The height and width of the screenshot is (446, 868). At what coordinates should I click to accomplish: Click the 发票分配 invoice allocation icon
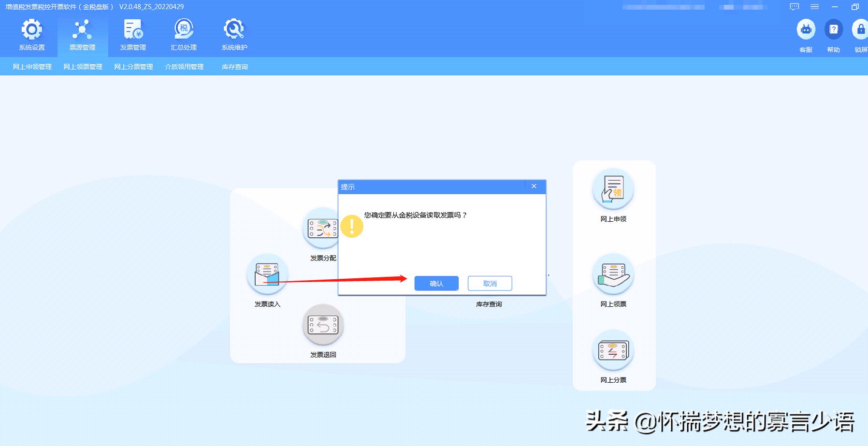click(322, 228)
